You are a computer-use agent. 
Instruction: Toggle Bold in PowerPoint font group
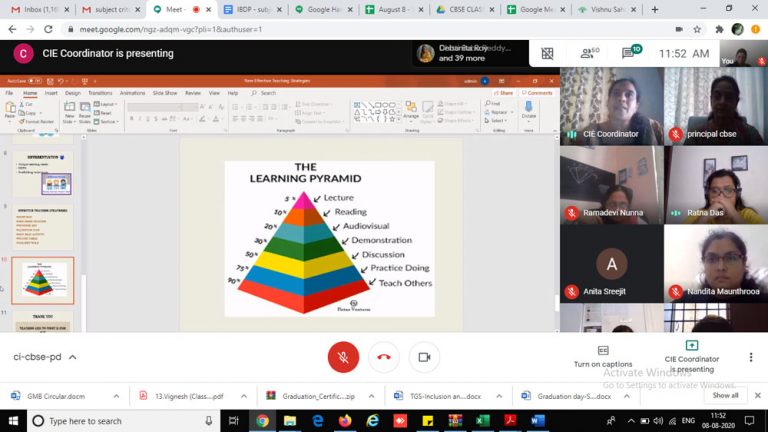(131, 119)
